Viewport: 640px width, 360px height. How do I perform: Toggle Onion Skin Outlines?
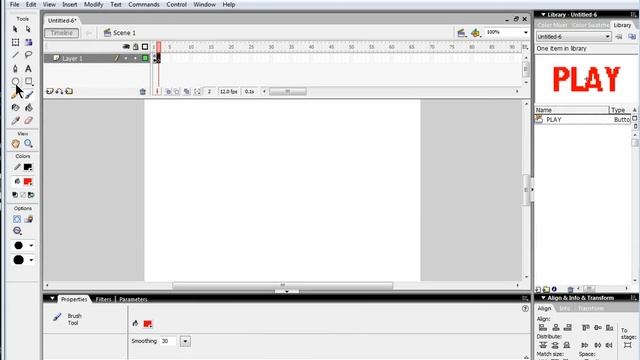(x=177, y=92)
